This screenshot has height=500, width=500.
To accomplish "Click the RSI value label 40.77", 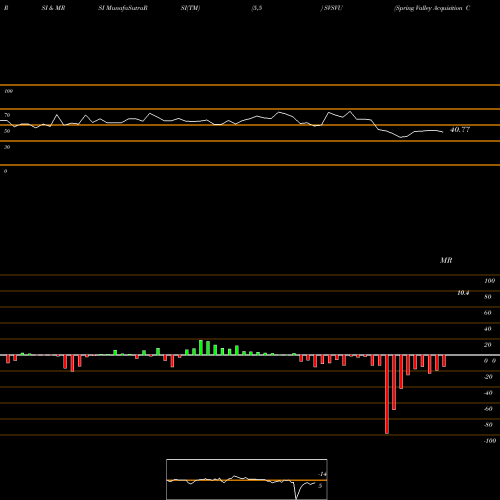I will click(x=460, y=130).
